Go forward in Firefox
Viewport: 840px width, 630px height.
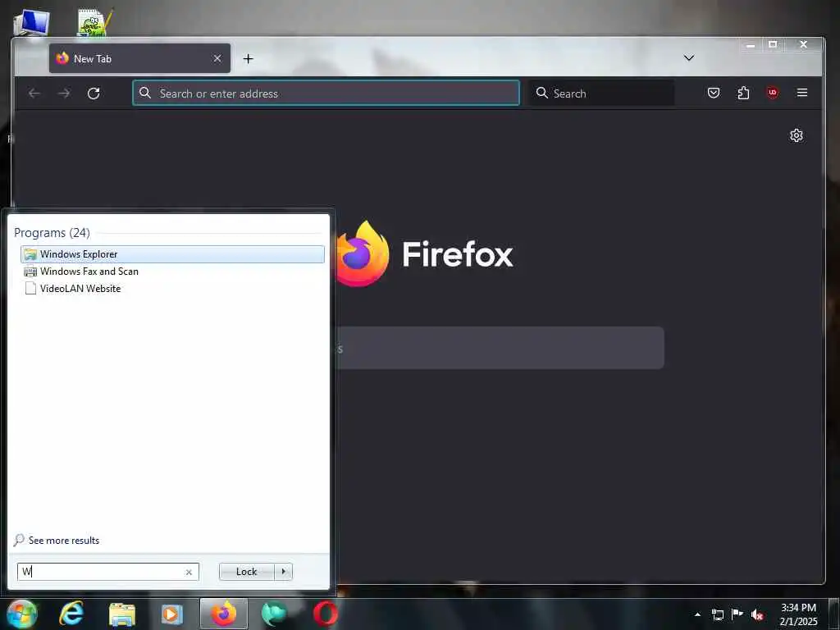click(64, 94)
